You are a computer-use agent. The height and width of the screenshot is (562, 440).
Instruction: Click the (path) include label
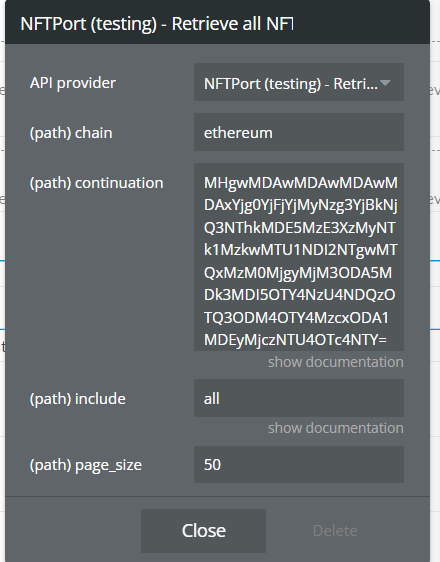click(x=77, y=399)
